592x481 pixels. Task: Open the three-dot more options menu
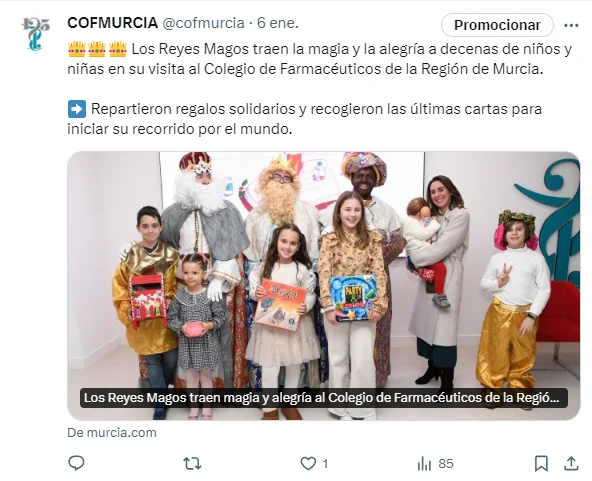click(x=571, y=25)
